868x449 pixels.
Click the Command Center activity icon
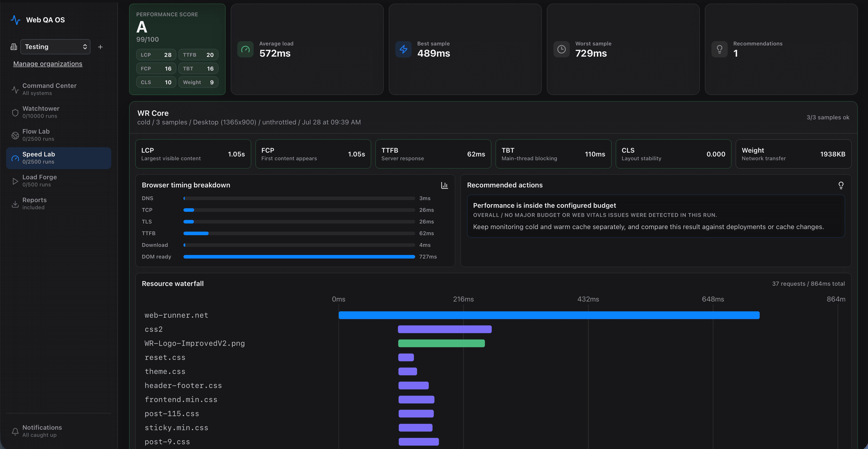click(15, 90)
